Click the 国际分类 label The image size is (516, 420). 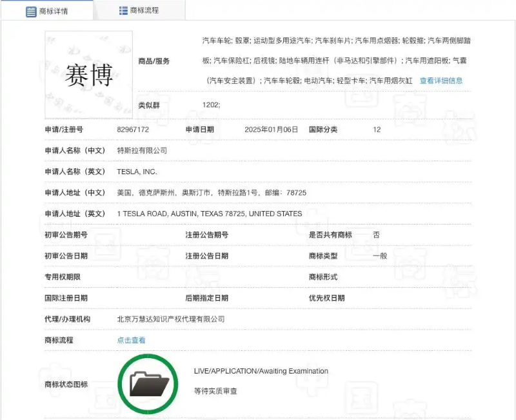click(323, 130)
